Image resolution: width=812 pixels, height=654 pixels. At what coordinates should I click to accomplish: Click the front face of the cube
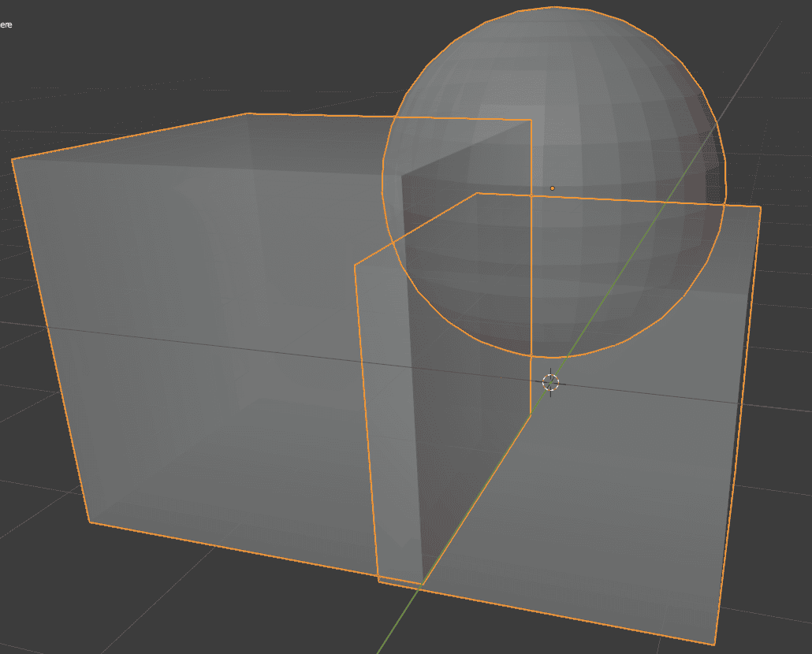(x=197, y=355)
